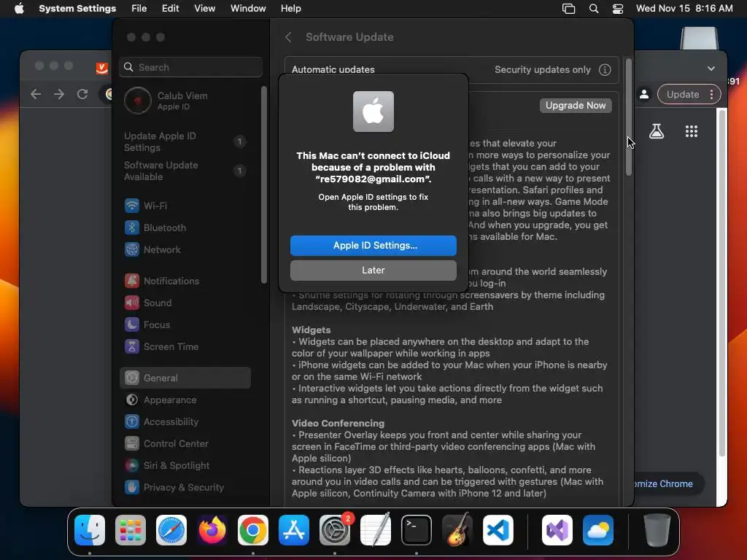The height and width of the screenshot is (560, 747).
Task: Click the date and time in menu bar
Action: point(684,9)
